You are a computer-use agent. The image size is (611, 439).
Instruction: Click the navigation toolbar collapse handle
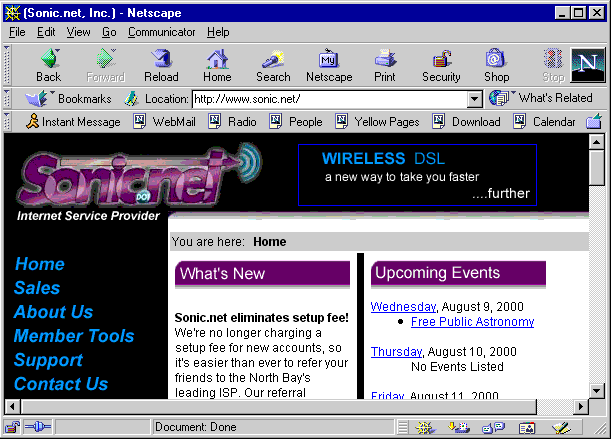tap(7, 65)
